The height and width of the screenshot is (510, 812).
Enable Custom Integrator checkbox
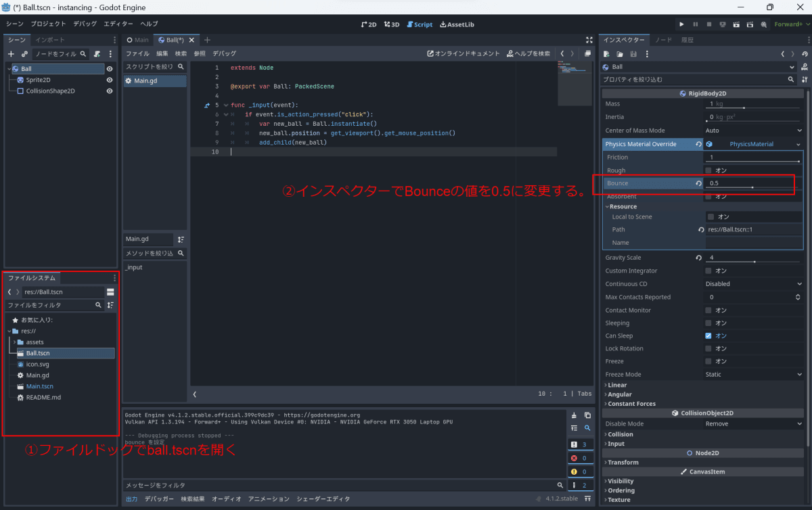click(x=708, y=271)
